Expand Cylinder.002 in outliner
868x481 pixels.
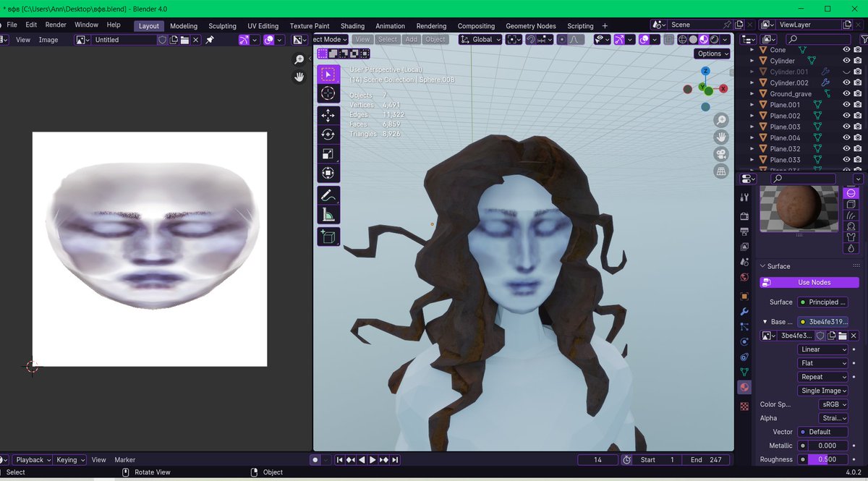click(x=752, y=82)
